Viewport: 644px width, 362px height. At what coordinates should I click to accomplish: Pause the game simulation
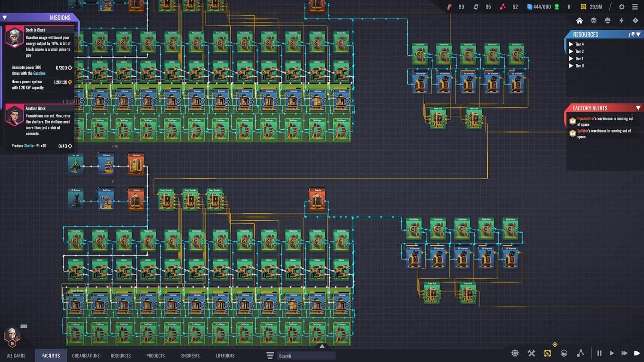click(x=599, y=353)
